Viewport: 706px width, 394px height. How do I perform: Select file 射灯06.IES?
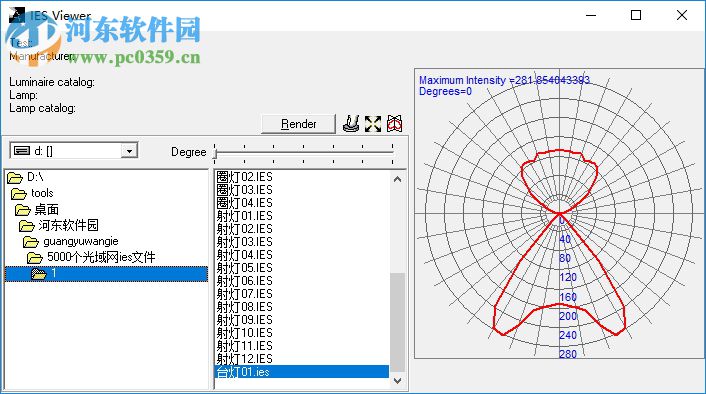pos(244,281)
